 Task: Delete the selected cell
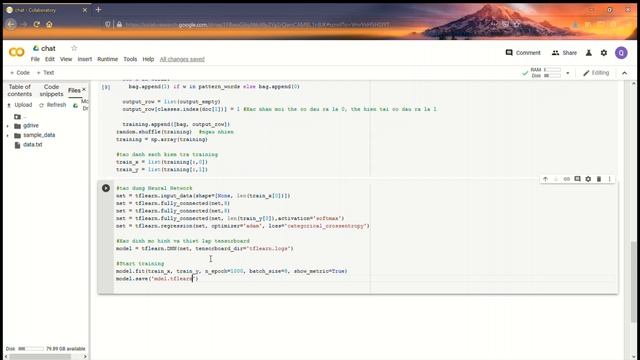point(599,179)
